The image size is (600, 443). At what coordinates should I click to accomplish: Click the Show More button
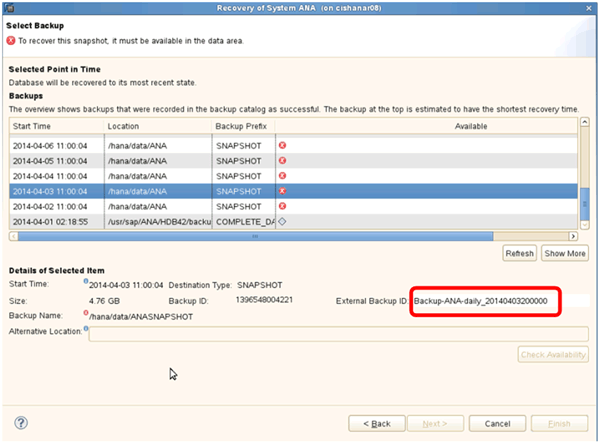click(x=564, y=254)
